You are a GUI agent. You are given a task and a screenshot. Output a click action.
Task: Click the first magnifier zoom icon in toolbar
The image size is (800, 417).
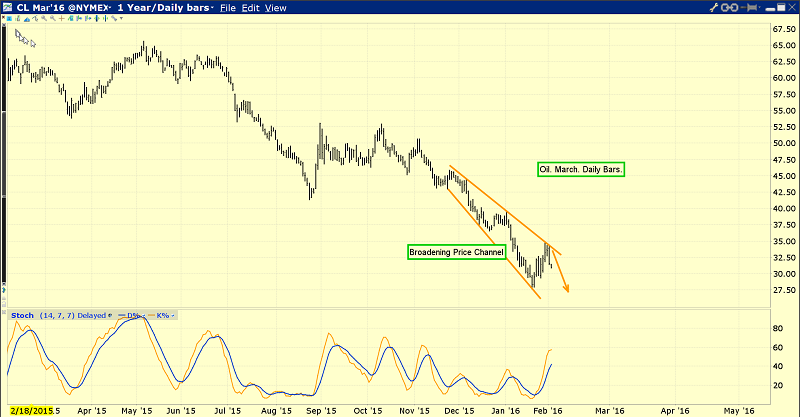point(44,18)
